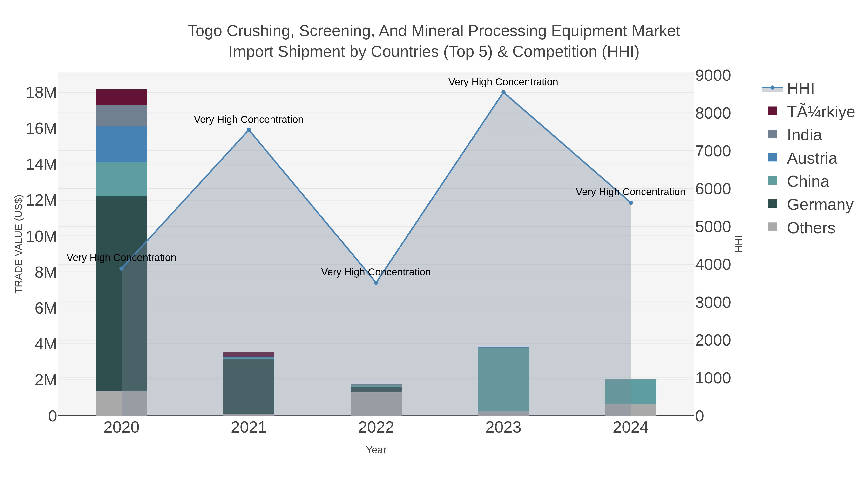The image size is (868, 488).
Task: Select the China segment of 2024 bar
Action: [x=631, y=392]
